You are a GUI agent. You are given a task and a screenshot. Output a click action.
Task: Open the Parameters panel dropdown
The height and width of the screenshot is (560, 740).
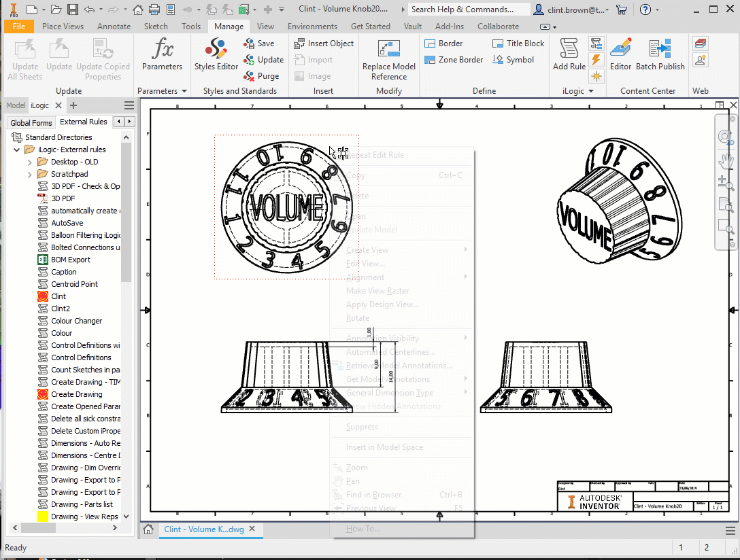click(x=184, y=91)
